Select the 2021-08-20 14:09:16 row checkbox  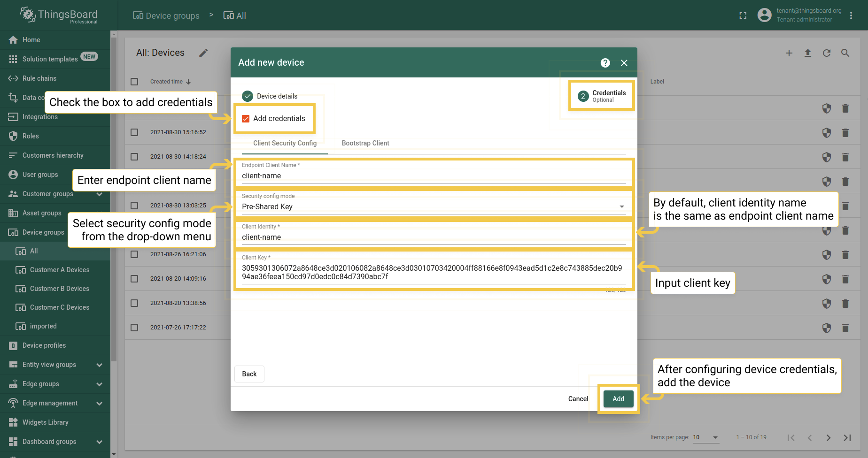pyautogui.click(x=134, y=279)
